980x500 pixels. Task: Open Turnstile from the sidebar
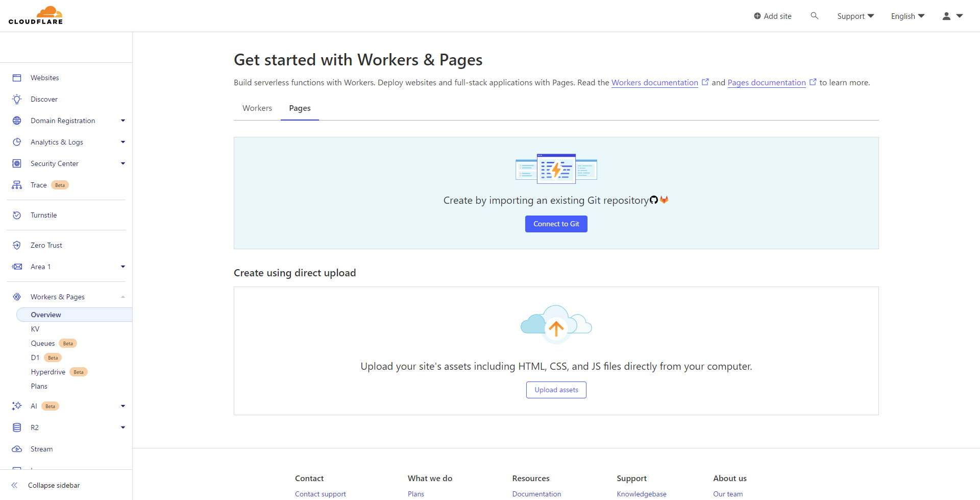pyautogui.click(x=44, y=215)
